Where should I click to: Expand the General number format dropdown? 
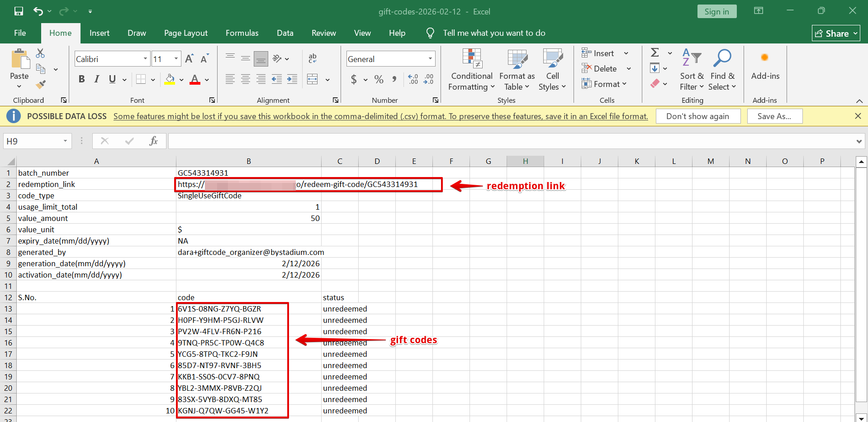pos(430,59)
